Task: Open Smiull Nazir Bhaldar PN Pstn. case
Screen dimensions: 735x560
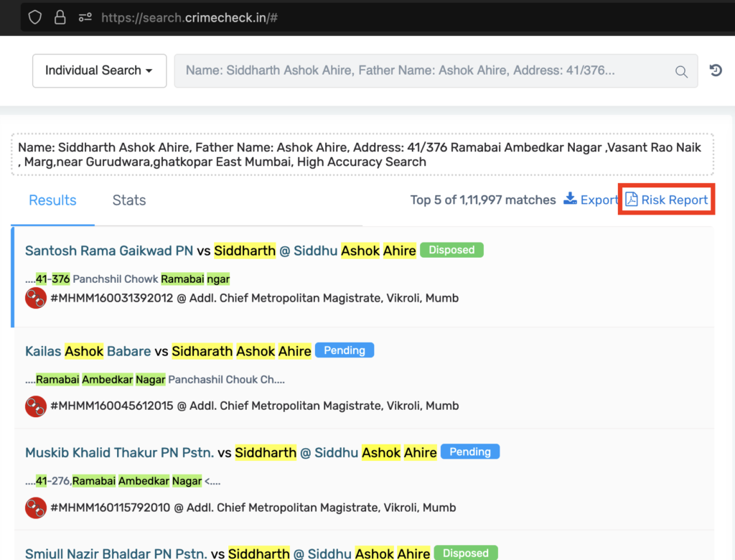Action: tap(228, 554)
